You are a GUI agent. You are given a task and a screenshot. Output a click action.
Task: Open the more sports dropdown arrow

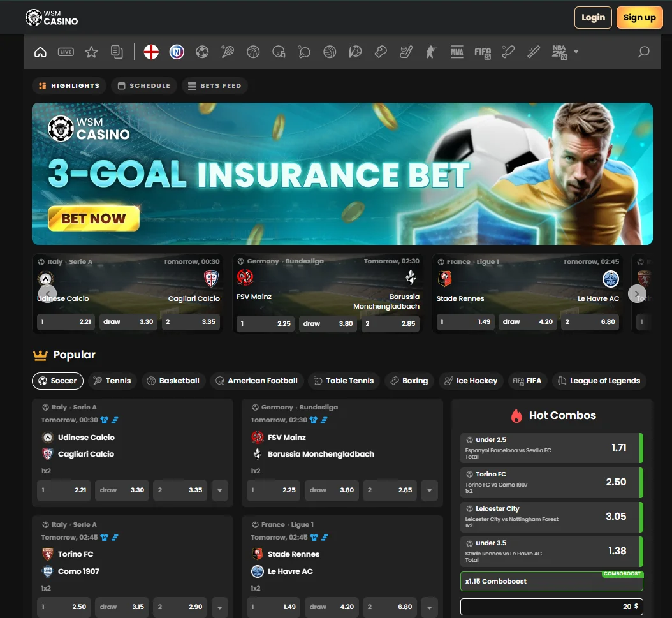[x=576, y=52]
